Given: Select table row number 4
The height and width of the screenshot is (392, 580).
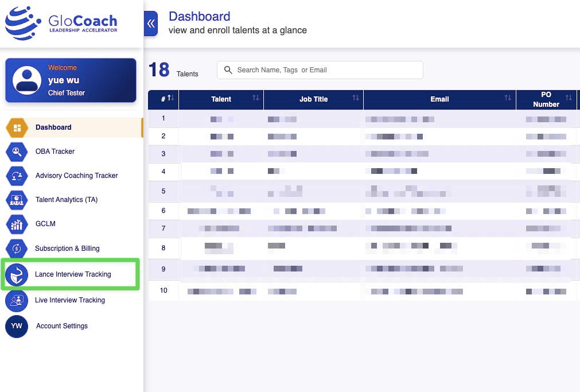Looking at the screenshot, I should [x=364, y=172].
